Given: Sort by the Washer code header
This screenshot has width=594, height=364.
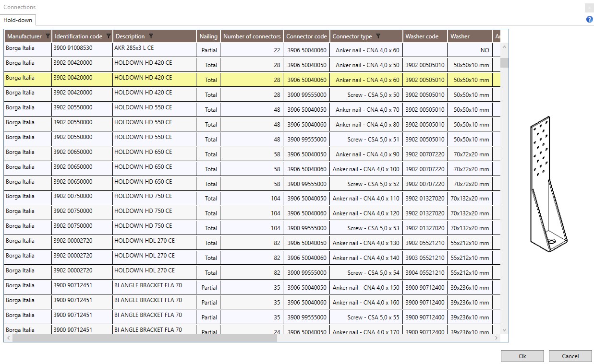Looking at the screenshot, I should (425, 36).
